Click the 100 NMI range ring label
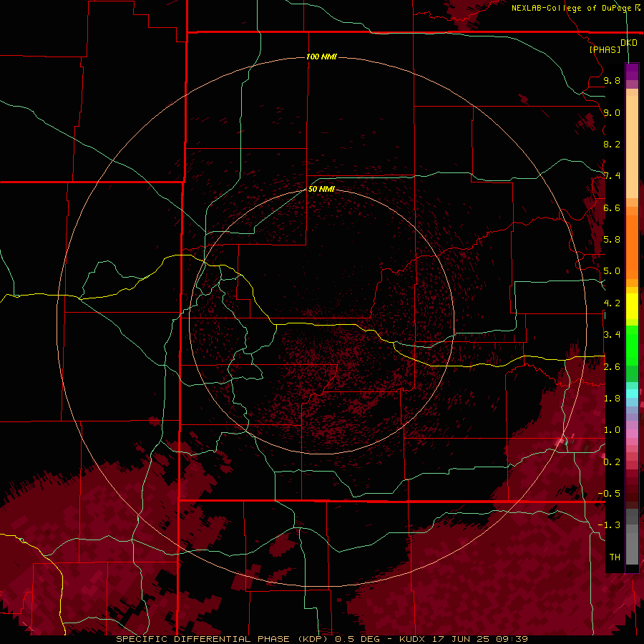Image resolution: width=644 pixels, height=644 pixels. (x=321, y=57)
